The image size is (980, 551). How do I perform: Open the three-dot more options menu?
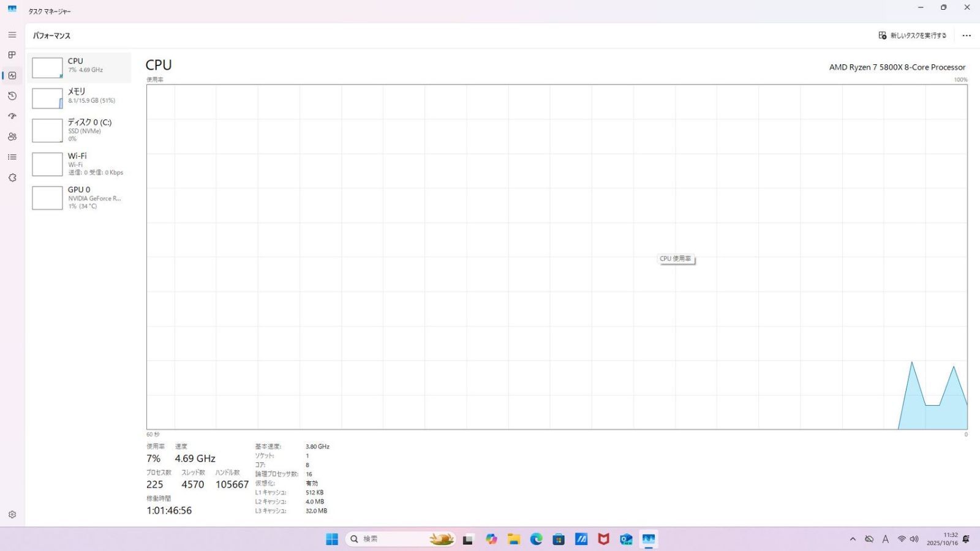point(967,36)
